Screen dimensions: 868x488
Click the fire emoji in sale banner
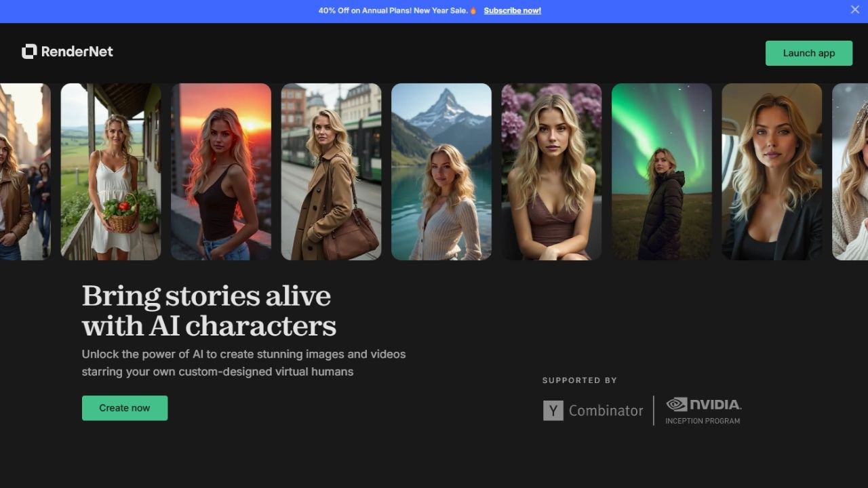473,11
